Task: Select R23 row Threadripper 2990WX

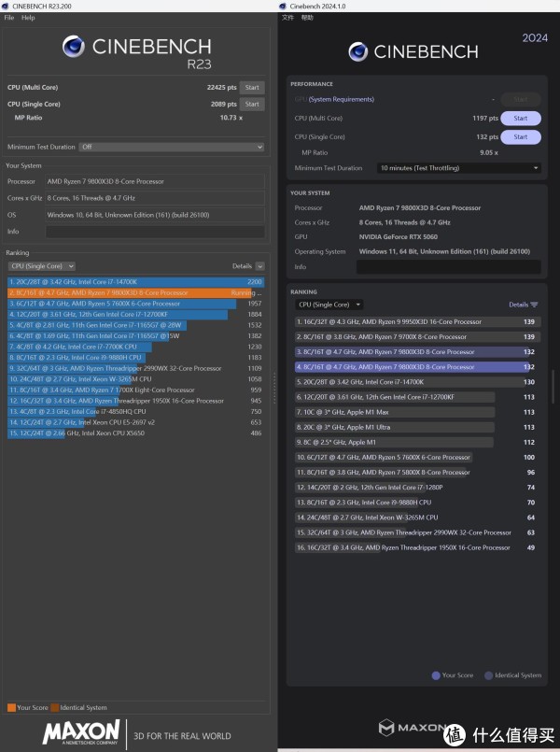Action: 136,368
